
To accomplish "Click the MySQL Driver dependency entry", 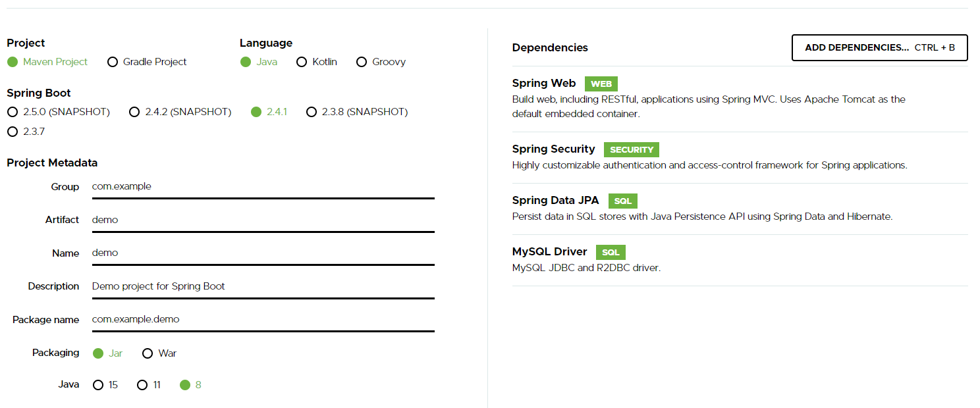I will click(549, 252).
